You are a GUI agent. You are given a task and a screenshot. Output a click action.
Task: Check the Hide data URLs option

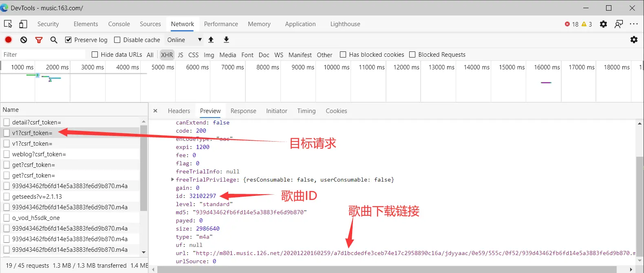click(x=95, y=55)
